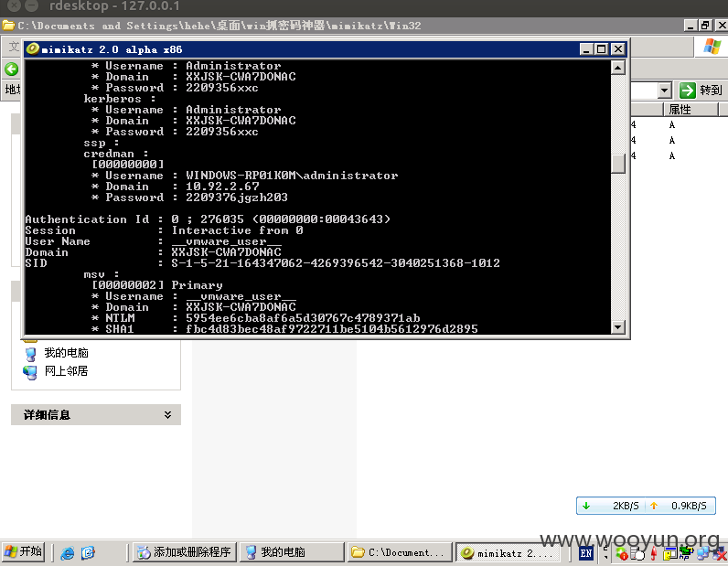
Task: Click the red rocket tray icon
Action: tap(654, 553)
